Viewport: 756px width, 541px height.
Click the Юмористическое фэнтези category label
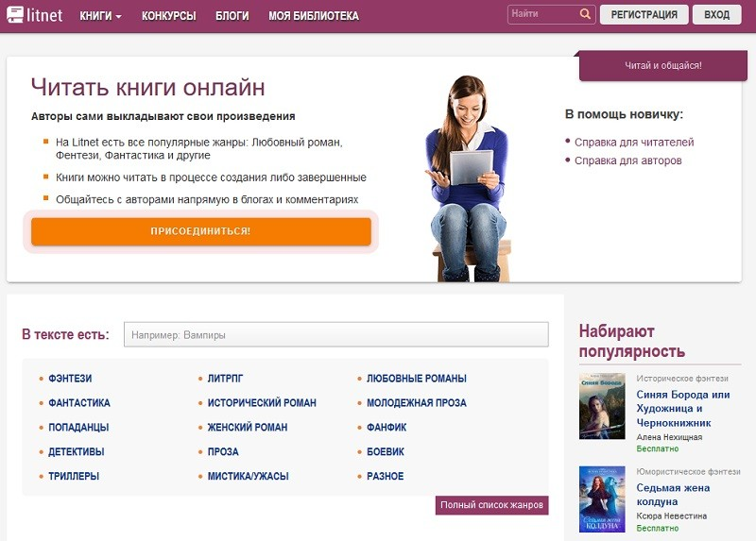[688, 472]
